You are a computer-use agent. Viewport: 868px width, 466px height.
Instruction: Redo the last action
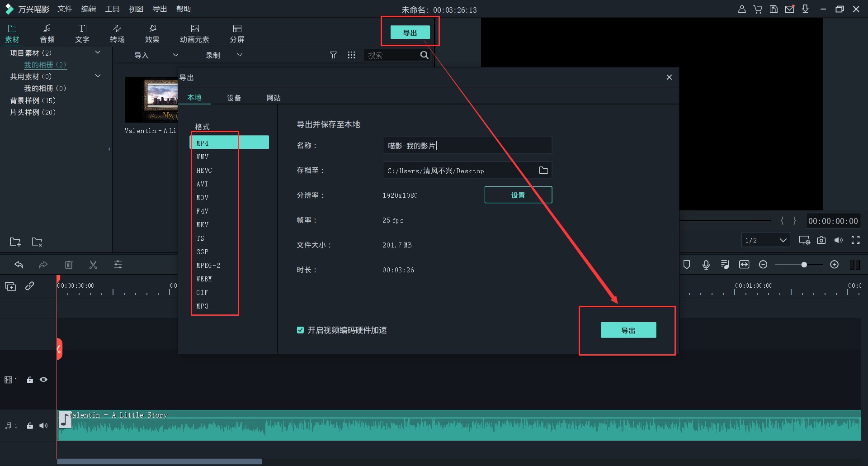pos(43,265)
